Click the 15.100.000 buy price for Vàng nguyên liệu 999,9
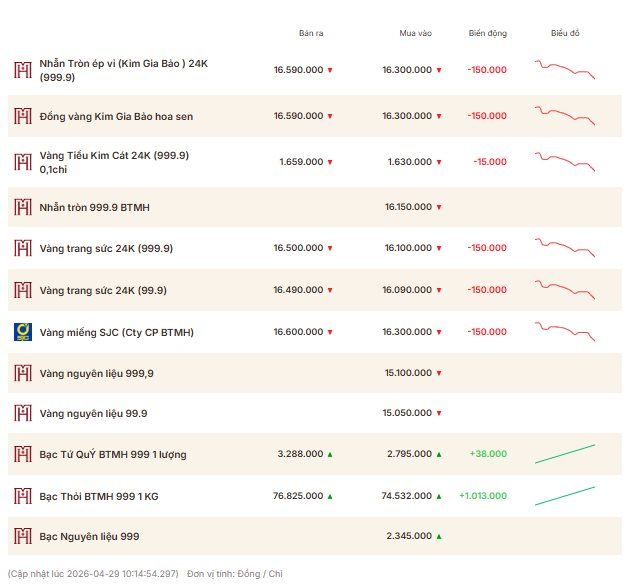Screen dimensions: 634x586 click(408, 373)
